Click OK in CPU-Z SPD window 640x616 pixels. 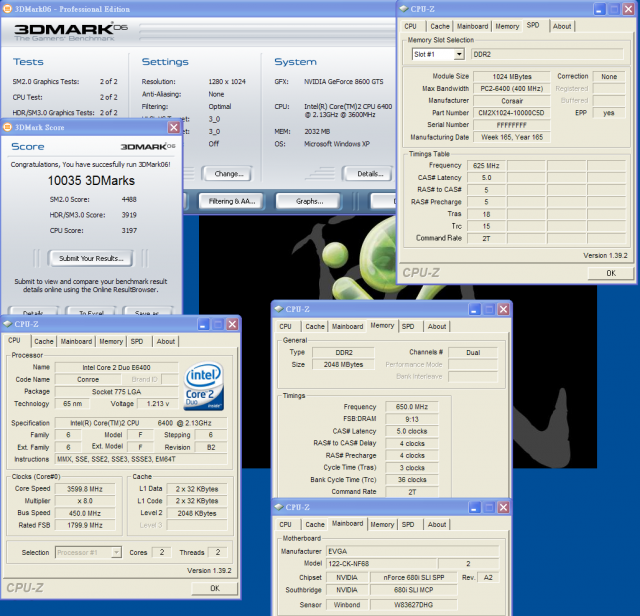(611, 273)
